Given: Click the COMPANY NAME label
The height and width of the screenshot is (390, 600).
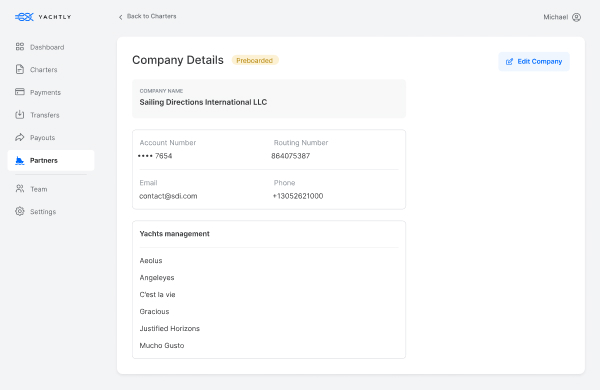Looking at the screenshot, I should tap(161, 91).
